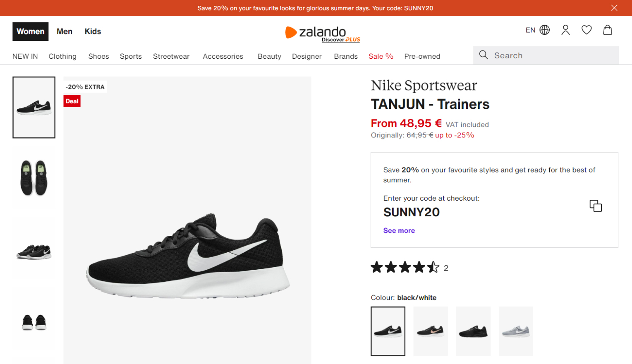Open the wish list heart icon

tap(587, 30)
